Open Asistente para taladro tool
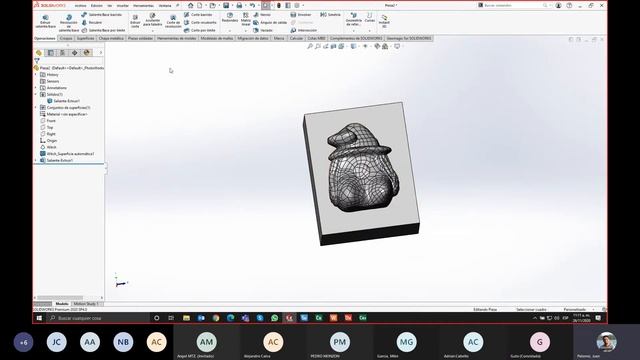Viewport: 640px width, 360px height. tap(152, 20)
